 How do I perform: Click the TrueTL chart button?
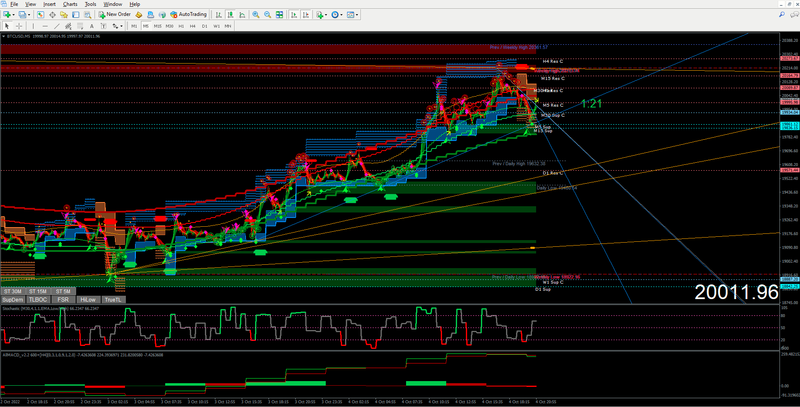tap(113, 299)
